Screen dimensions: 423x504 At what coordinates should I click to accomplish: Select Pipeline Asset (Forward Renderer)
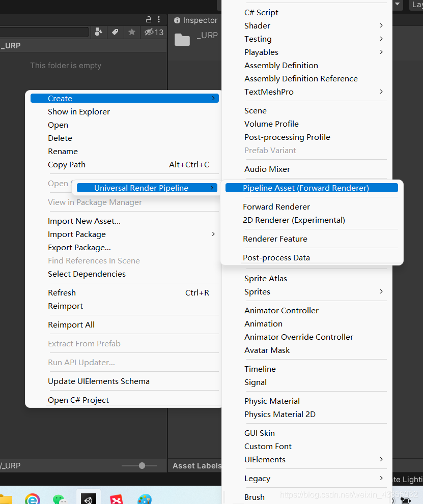(x=312, y=188)
